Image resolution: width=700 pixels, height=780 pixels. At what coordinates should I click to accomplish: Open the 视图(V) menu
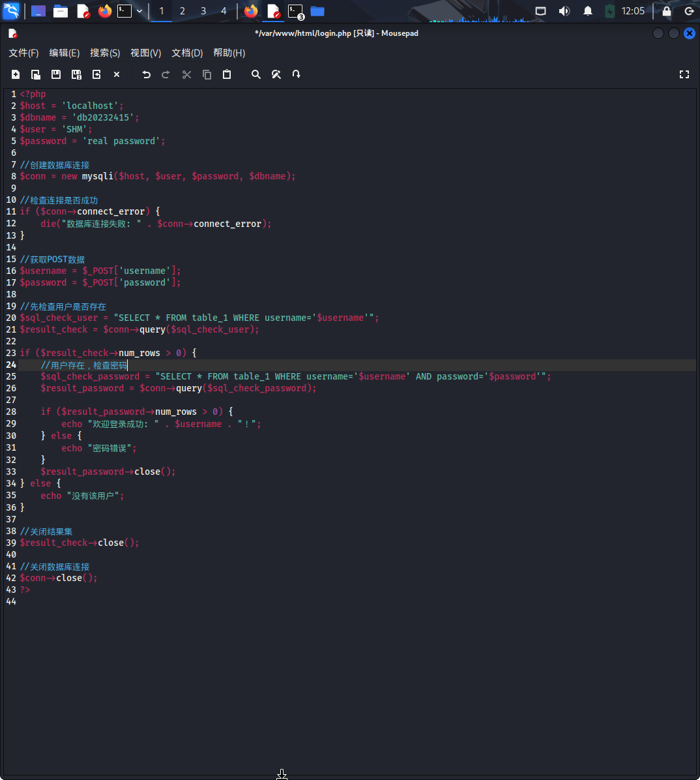[x=145, y=53]
